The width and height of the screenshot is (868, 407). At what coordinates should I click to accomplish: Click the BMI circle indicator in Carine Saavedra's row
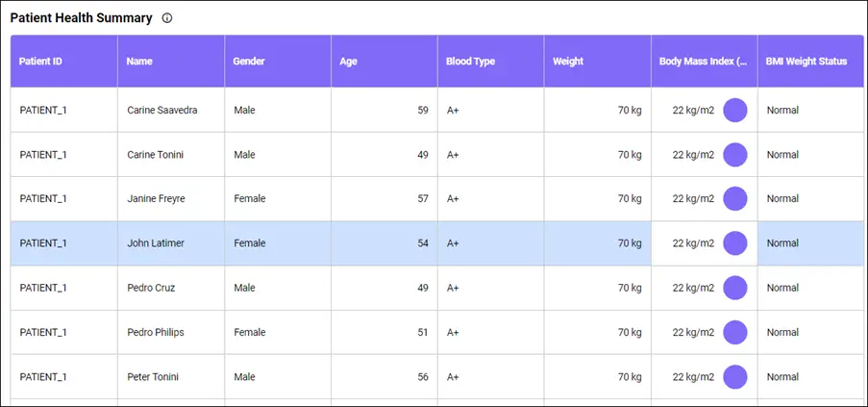(x=735, y=111)
